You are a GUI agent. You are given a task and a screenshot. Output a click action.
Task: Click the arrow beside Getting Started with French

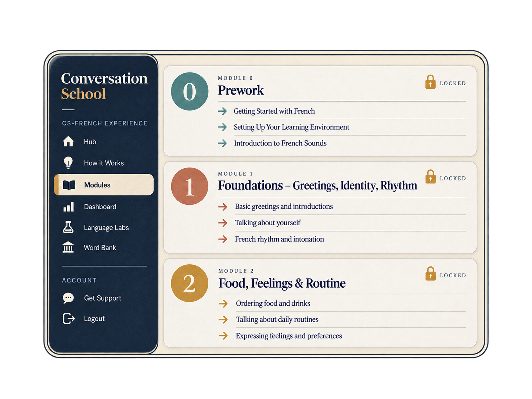(x=222, y=111)
